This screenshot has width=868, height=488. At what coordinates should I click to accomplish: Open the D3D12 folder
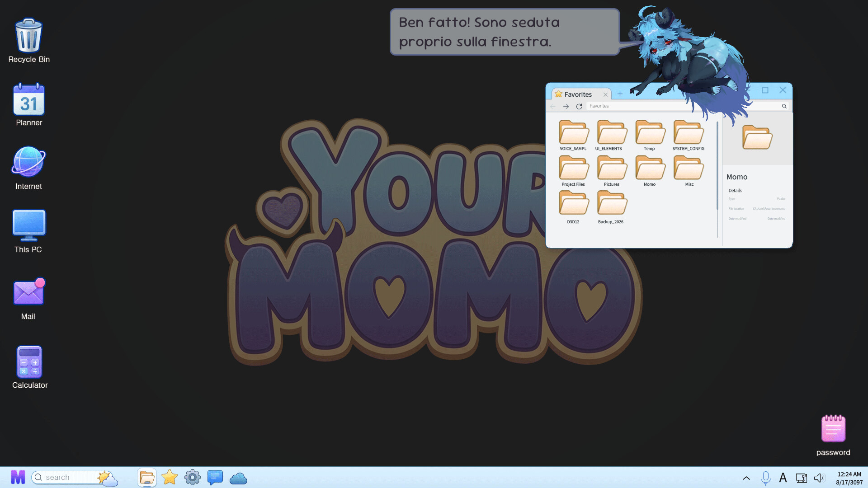[x=573, y=207]
